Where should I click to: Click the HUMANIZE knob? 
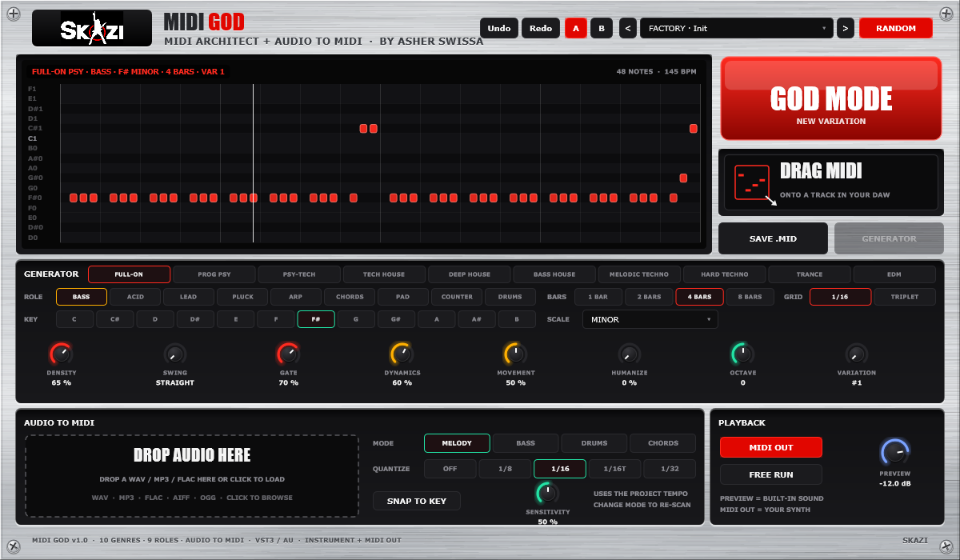tap(630, 354)
